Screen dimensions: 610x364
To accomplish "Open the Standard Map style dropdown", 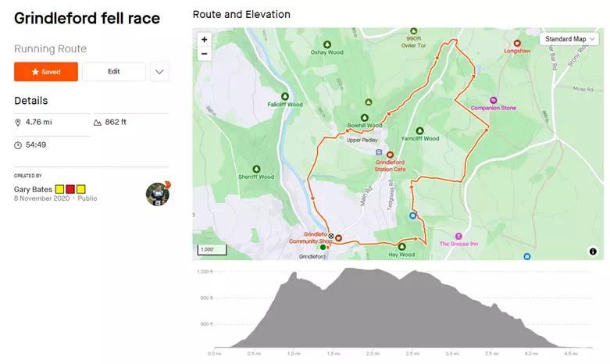I will (570, 39).
